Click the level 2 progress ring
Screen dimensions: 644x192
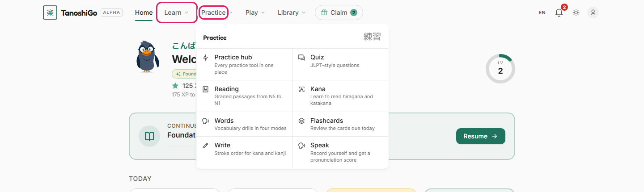tap(500, 69)
